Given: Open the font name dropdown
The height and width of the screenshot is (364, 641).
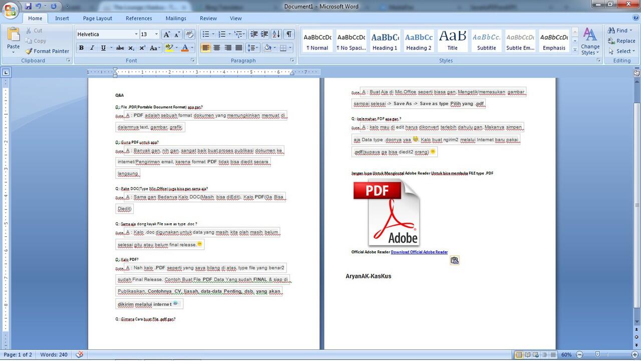Looking at the screenshot, I should point(136,35).
